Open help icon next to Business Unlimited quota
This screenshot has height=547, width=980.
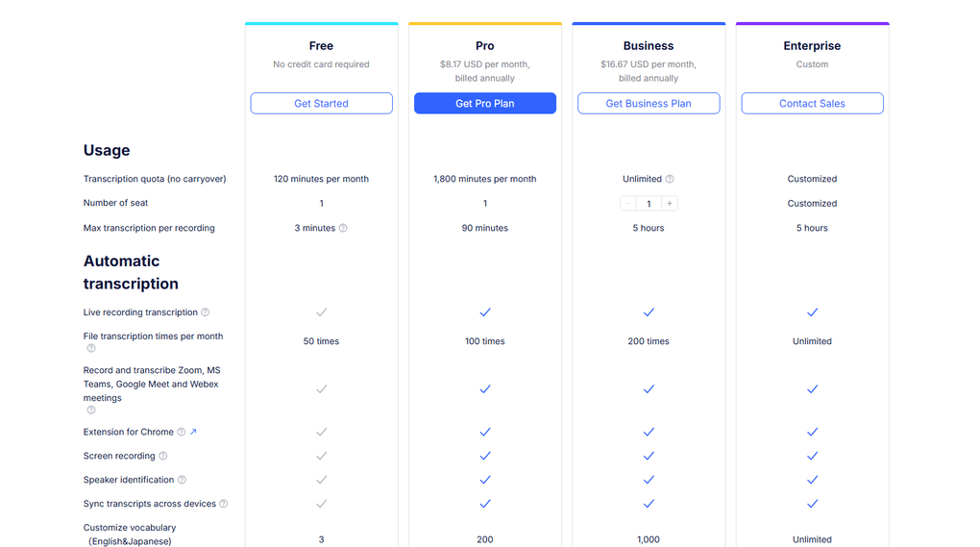[670, 179]
